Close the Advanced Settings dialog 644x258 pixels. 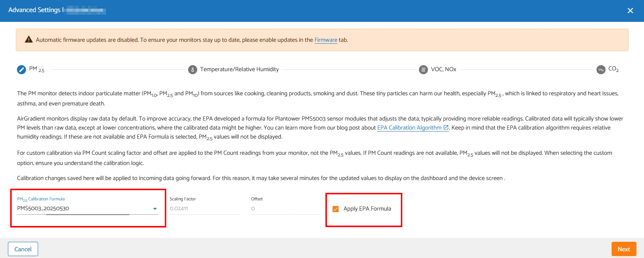tap(630, 11)
